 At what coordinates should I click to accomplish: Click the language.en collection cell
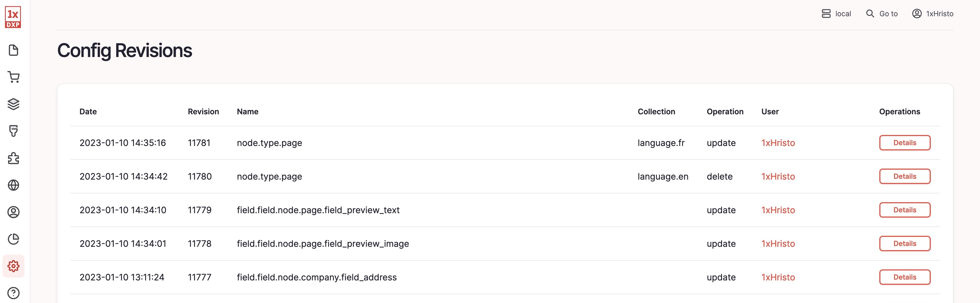[663, 177]
